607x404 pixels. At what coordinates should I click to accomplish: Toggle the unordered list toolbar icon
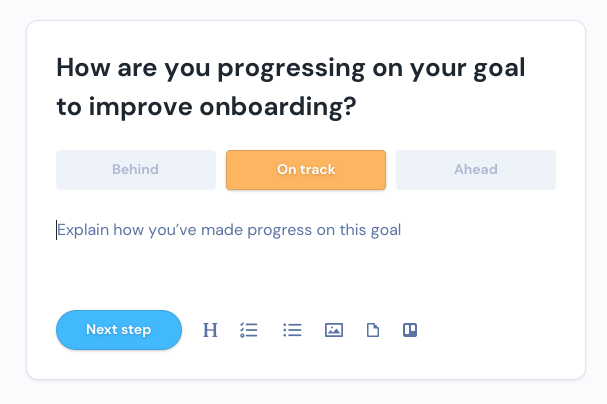tap(292, 330)
